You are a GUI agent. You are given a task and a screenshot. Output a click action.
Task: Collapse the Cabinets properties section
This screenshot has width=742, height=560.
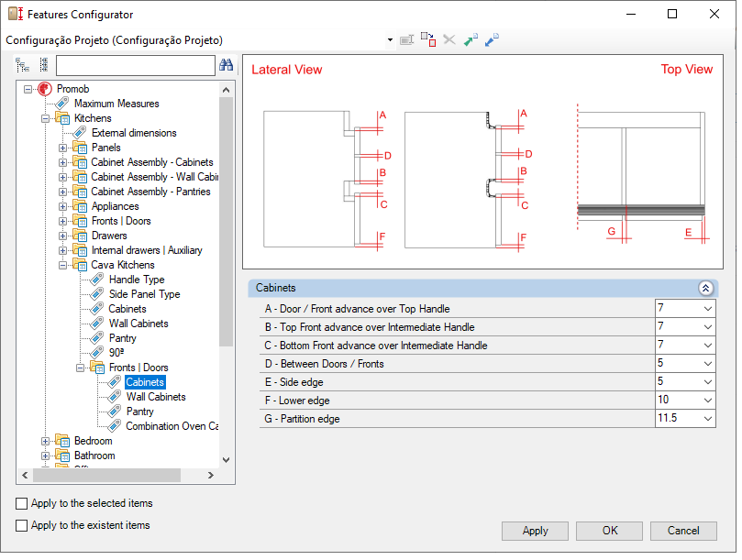[705, 288]
